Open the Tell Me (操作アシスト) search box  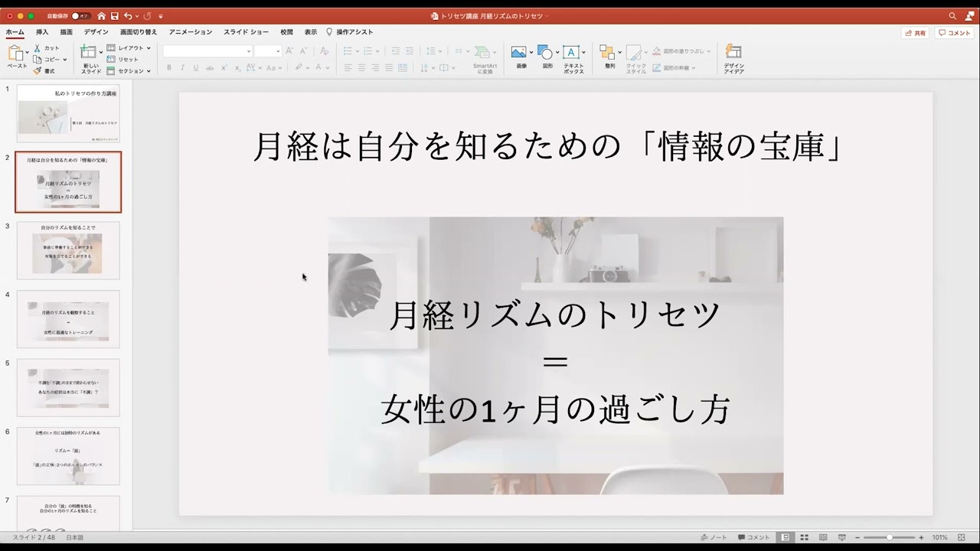(350, 32)
